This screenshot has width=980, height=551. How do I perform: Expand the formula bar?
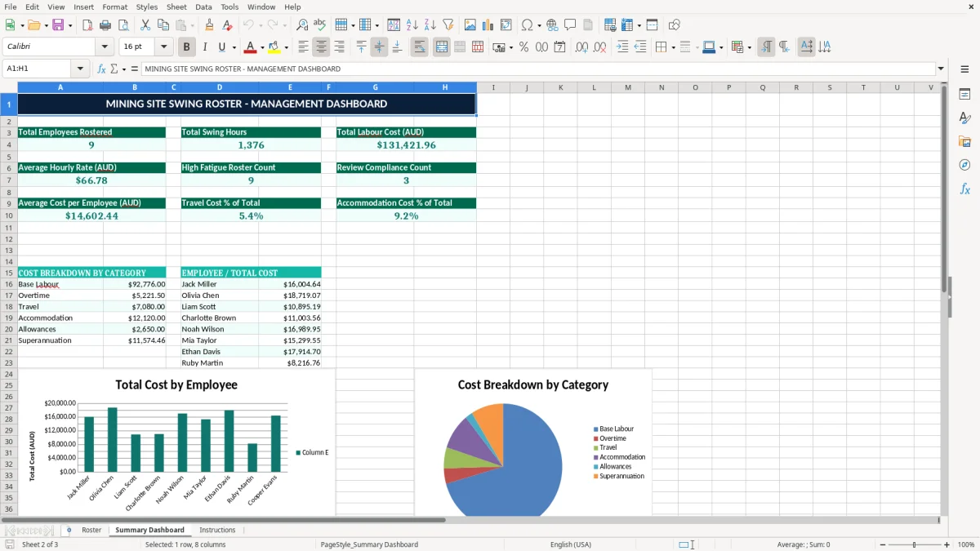click(x=941, y=69)
